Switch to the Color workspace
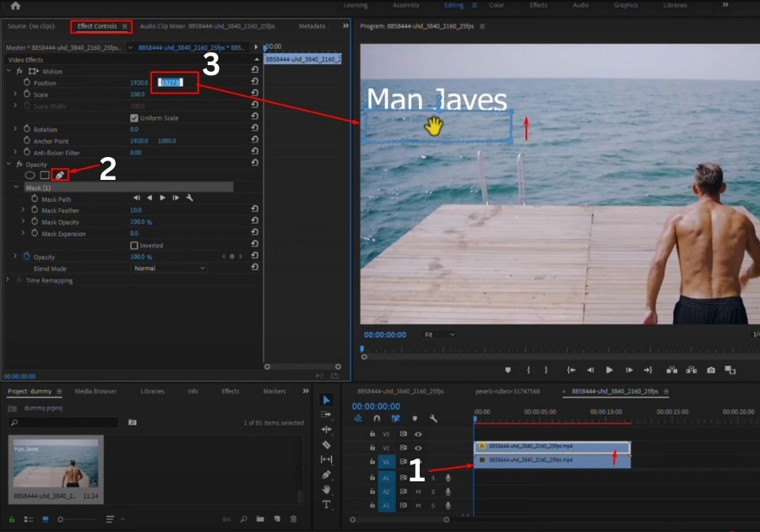This screenshot has height=532, width=760. [x=497, y=5]
